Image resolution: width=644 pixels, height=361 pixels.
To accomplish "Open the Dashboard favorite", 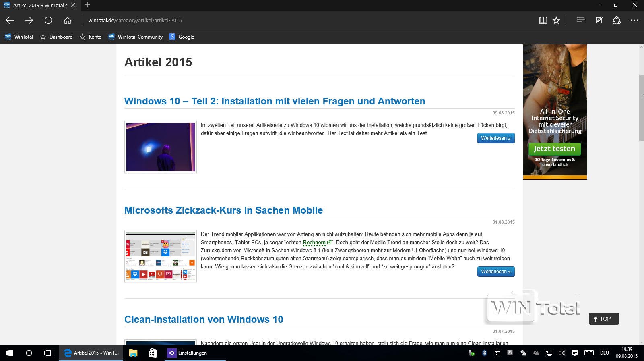I will coord(56,37).
